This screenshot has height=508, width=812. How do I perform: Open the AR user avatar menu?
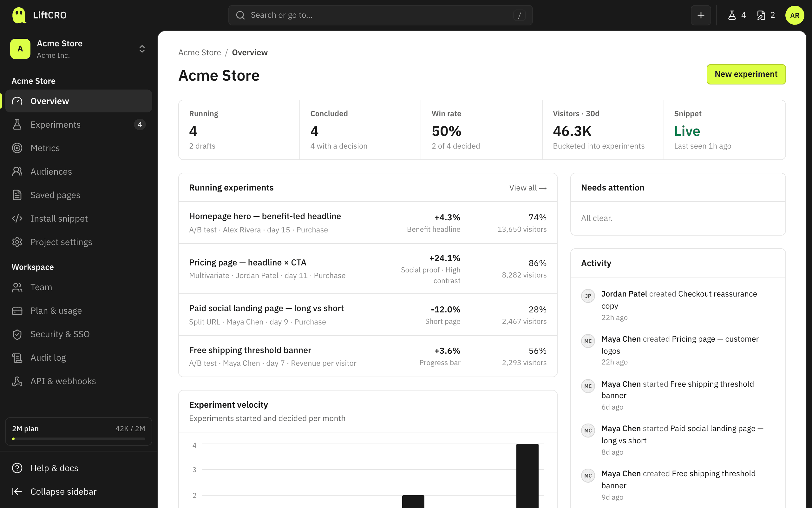794,15
